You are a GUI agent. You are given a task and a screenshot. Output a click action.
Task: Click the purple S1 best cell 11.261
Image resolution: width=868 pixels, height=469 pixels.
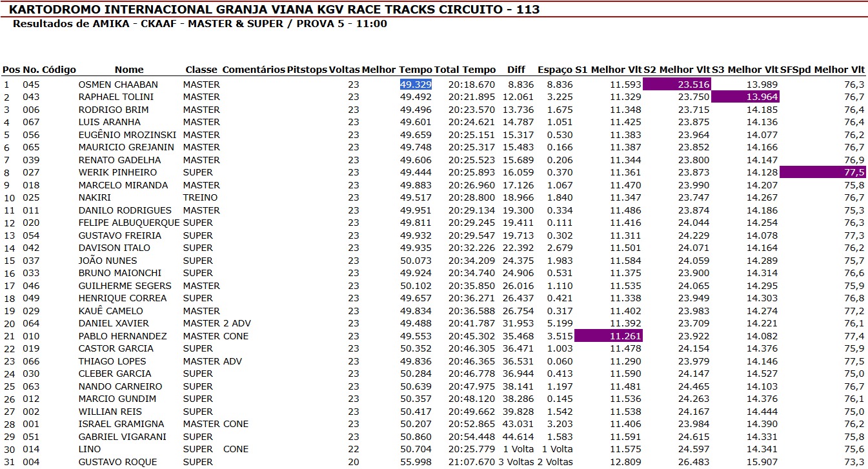(x=609, y=336)
